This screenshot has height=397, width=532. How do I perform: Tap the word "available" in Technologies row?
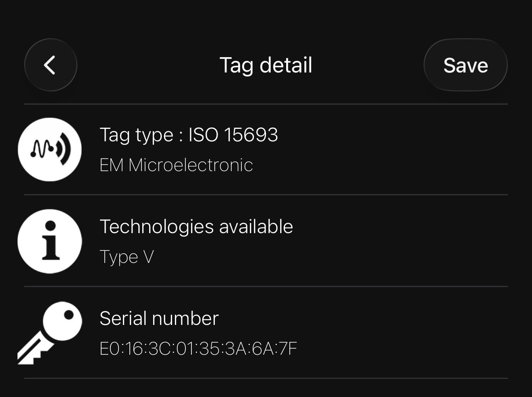(x=256, y=227)
